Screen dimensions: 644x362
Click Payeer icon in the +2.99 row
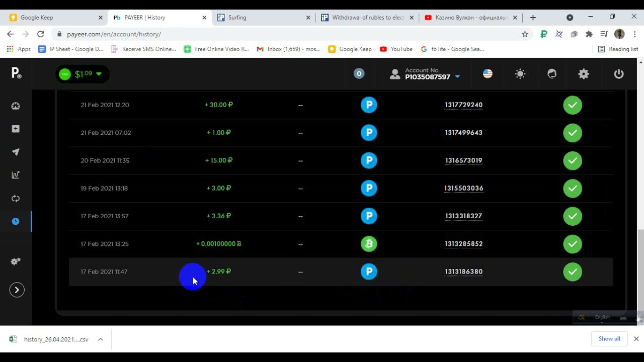point(369,271)
